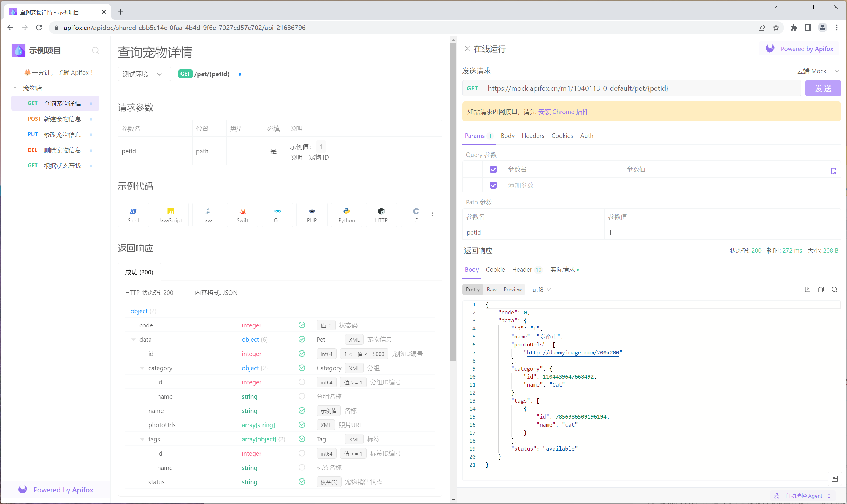The image size is (847, 504).
Task: Click the copy response body icon
Action: (x=821, y=289)
